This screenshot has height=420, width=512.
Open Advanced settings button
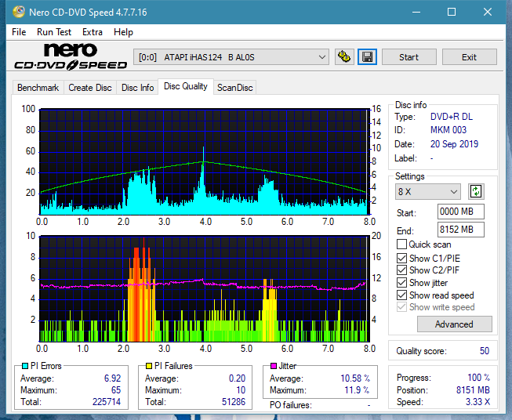coord(454,324)
